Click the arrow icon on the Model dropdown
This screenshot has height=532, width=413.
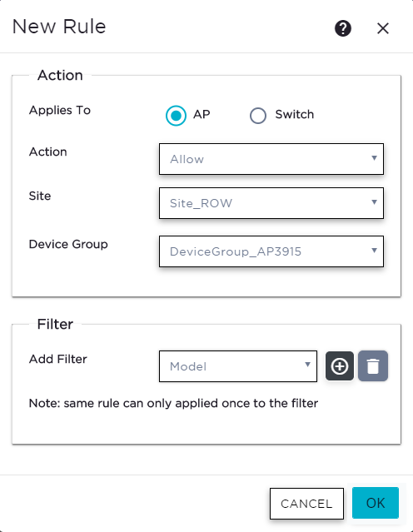pyautogui.click(x=307, y=365)
